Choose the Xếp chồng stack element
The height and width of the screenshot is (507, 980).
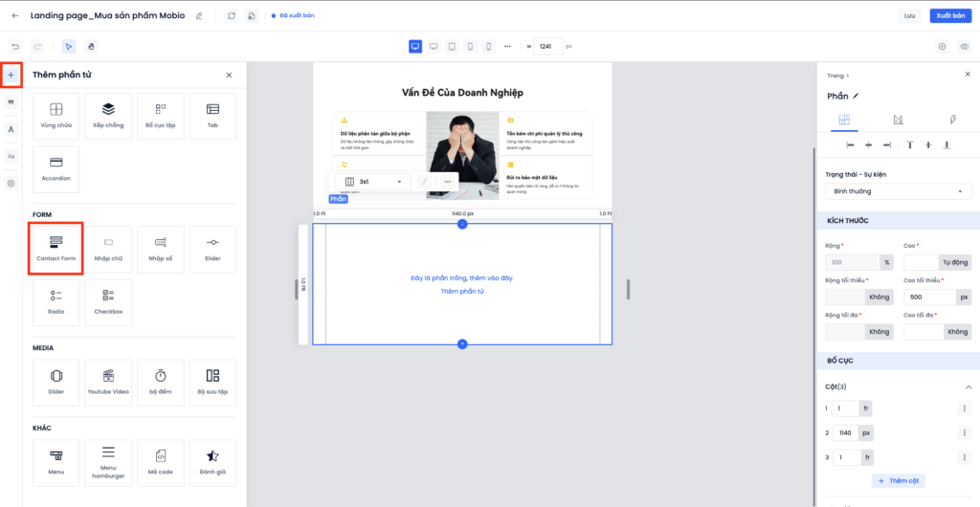pyautogui.click(x=108, y=116)
